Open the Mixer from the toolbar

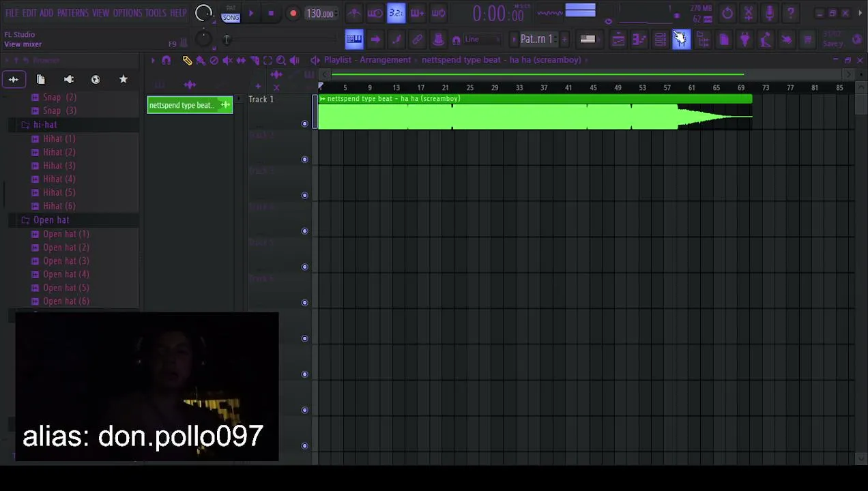pyautogui.click(x=682, y=40)
